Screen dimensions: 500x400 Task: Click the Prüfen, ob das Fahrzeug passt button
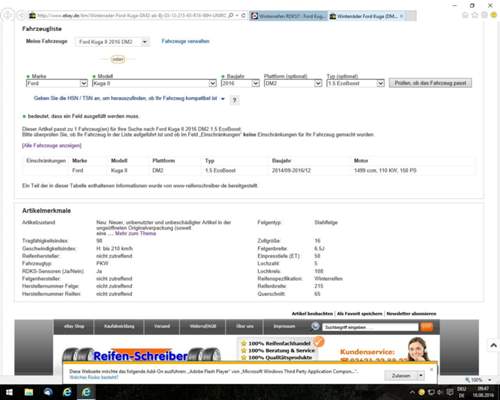click(430, 83)
